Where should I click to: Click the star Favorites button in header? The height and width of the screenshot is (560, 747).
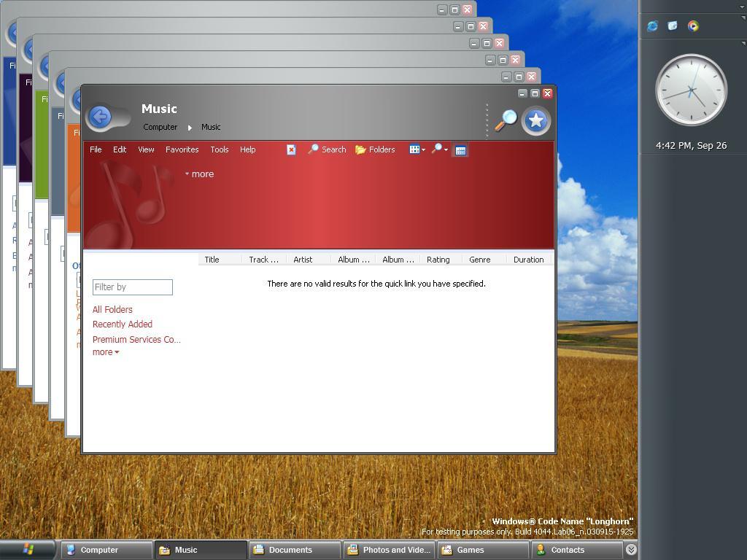536,120
